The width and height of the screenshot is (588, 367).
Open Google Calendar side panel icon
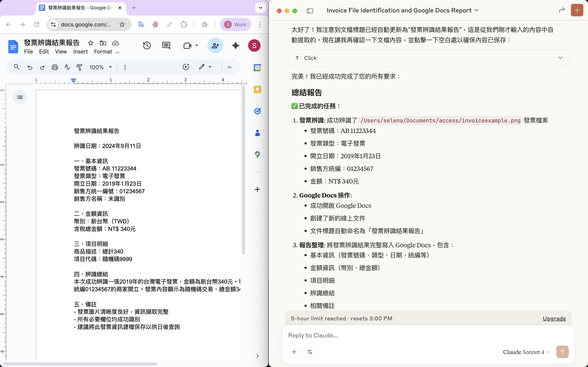(257, 67)
